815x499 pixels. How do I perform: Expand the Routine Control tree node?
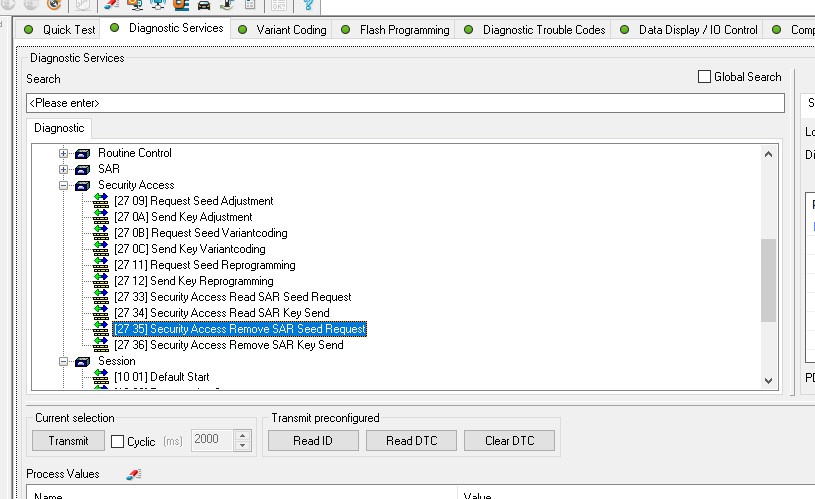pos(64,153)
